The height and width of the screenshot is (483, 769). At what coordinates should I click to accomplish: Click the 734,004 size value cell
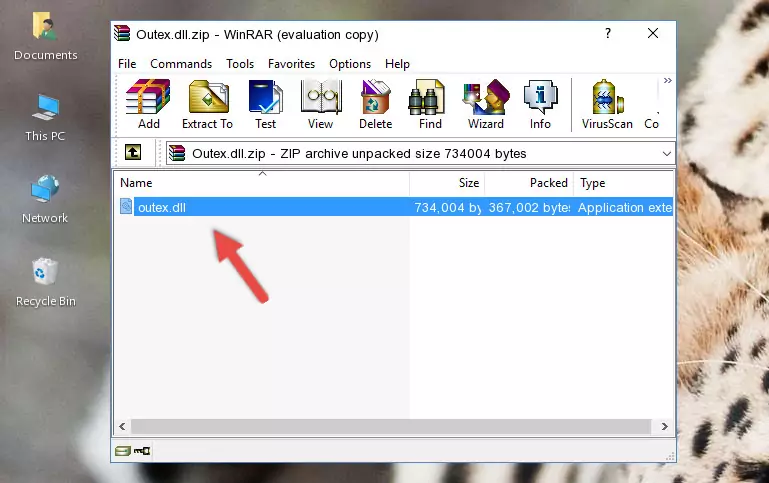(x=447, y=207)
